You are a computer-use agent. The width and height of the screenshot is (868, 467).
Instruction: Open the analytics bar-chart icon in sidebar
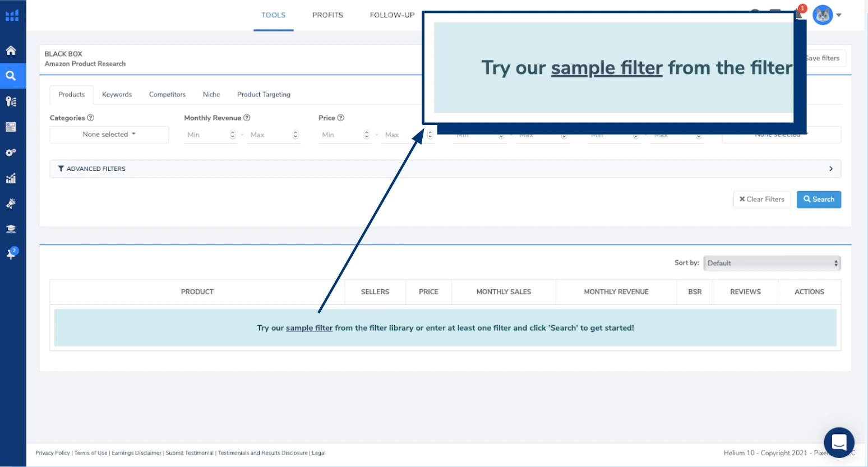coord(11,179)
